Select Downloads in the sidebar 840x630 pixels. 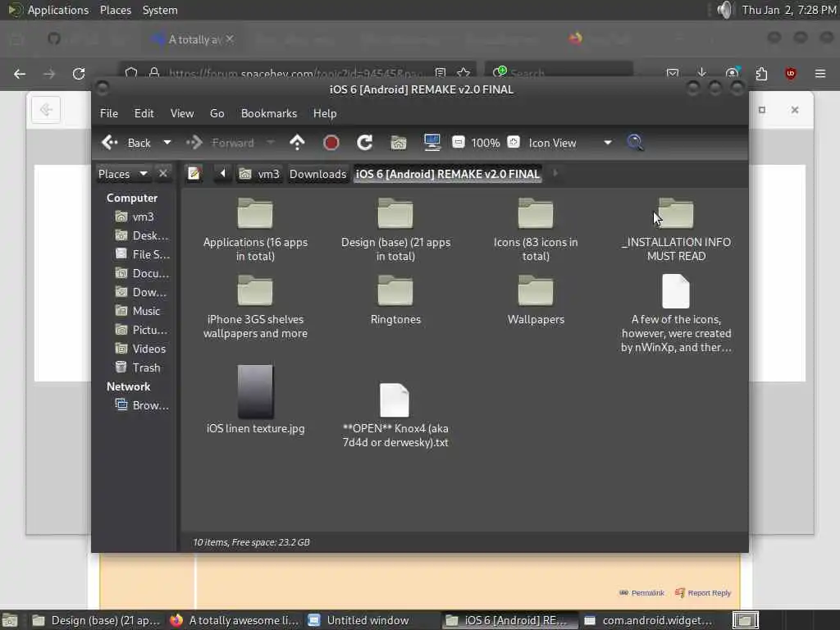(141, 293)
